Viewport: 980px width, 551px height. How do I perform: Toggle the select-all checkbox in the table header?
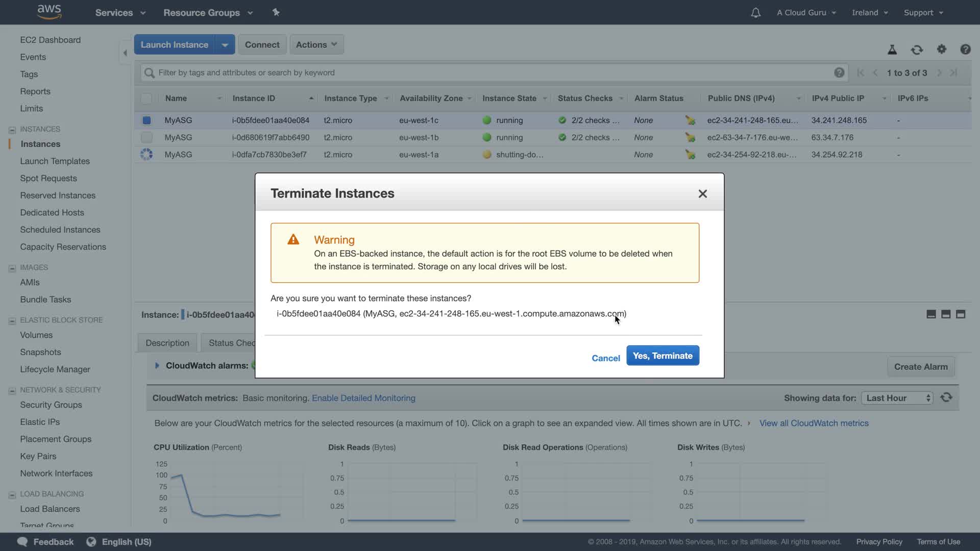pos(146,98)
